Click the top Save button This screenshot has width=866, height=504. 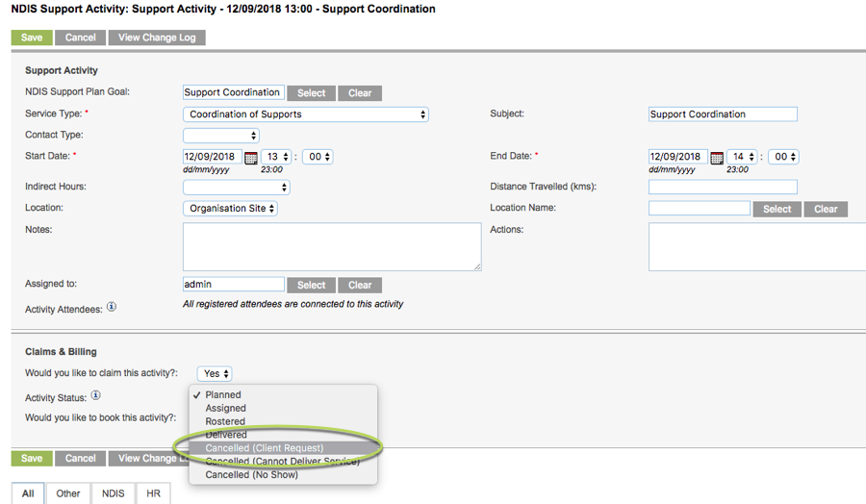coord(32,38)
